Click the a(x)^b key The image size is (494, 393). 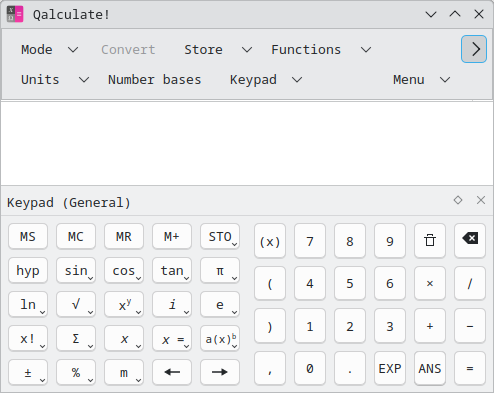point(220,338)
